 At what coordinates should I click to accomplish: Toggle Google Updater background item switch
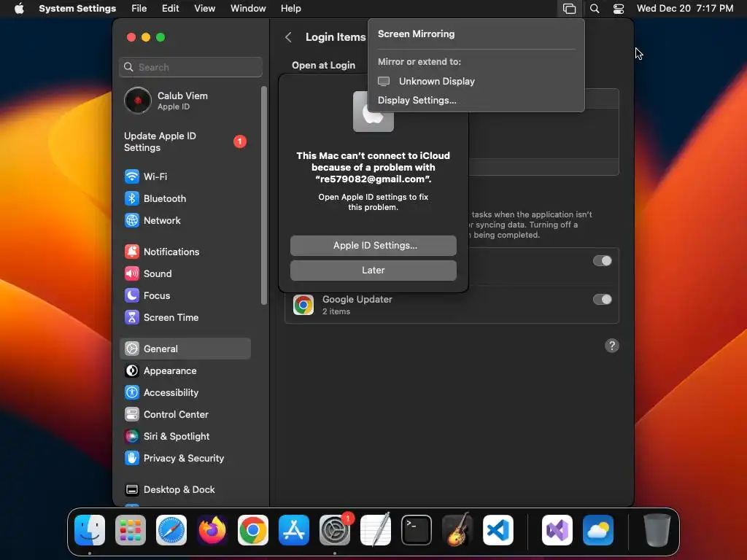point(602,300)
